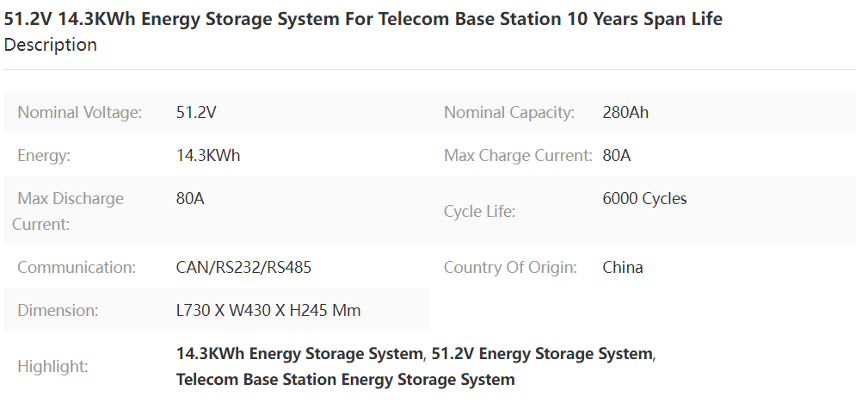Select the L730 X W430 X H245 dimension value
The image size is (868, 403).
tap(268, 310)
